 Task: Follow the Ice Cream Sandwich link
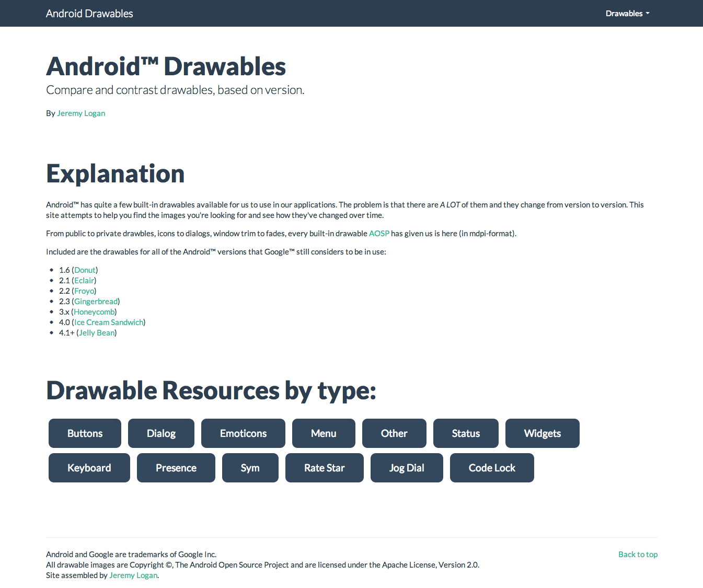click(x=108, y=322)
